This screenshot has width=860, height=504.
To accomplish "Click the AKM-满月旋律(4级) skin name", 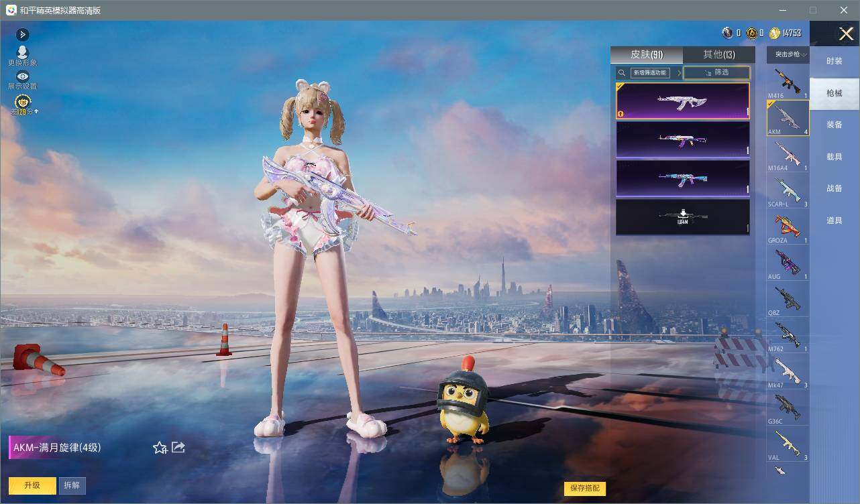I will click(57, 447).
